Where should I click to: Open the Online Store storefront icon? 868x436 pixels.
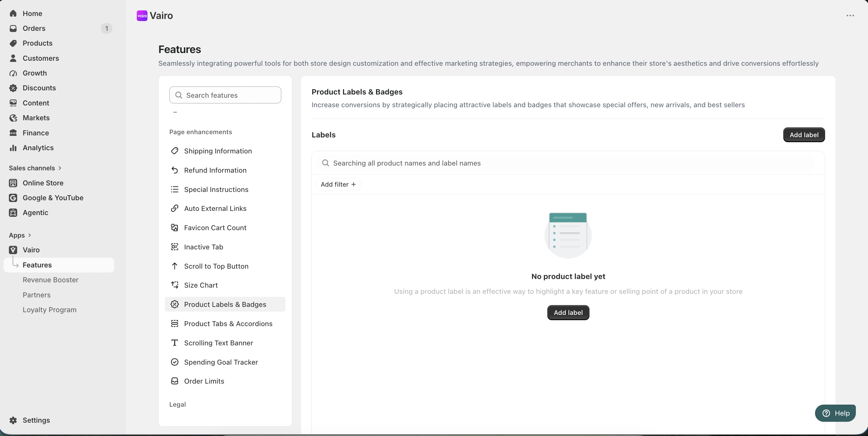point(13,183)
